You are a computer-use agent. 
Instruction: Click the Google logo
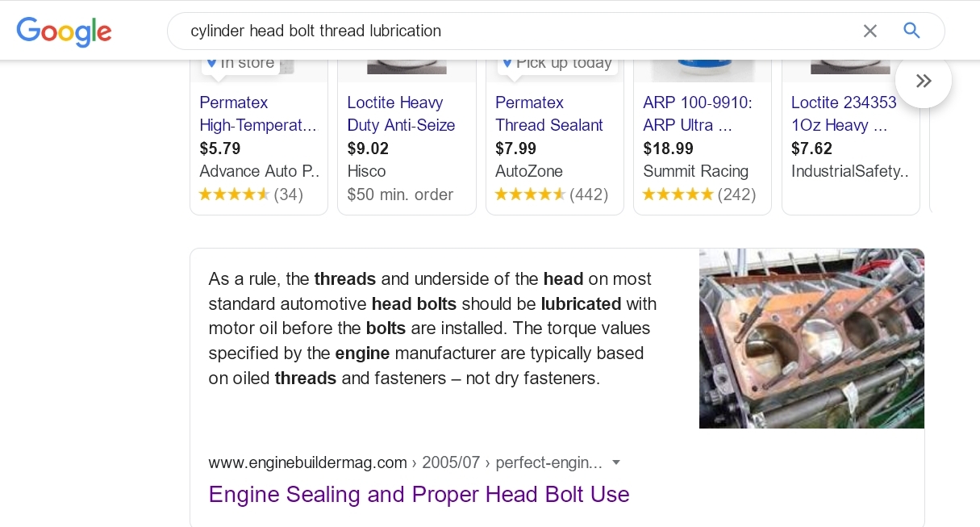click(64, 31)
